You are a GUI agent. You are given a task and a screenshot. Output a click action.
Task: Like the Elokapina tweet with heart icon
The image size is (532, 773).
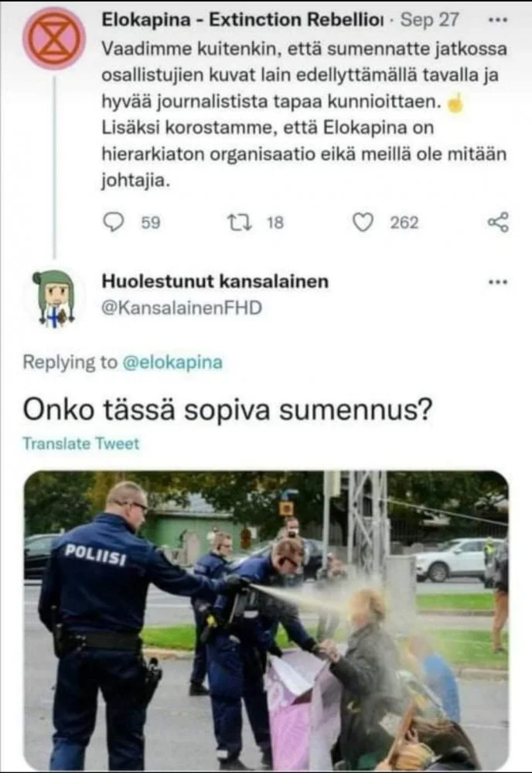pos(363,223)
